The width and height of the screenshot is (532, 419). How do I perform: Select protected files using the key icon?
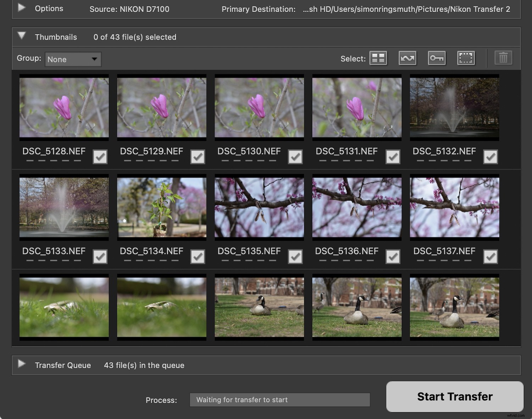437,58
